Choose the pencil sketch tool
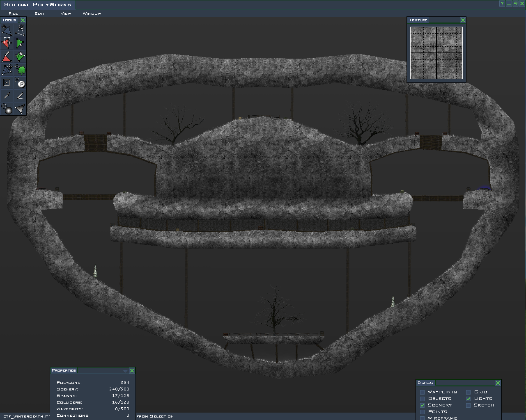Image resolution: width=526 pixels, height=420 pixels. tap(20, 96)
